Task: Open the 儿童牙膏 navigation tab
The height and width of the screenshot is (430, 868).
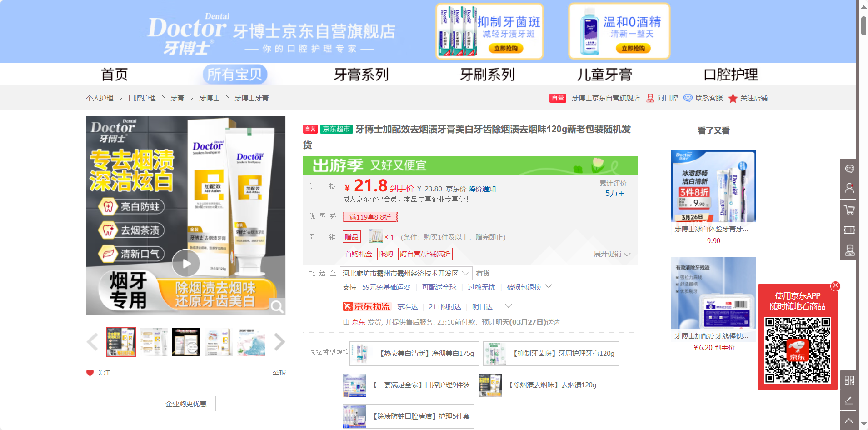Action: tap(604, 75)
